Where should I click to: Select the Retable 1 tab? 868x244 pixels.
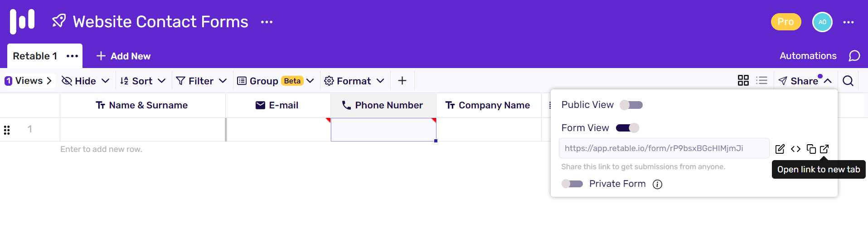pyautogui.click(x=35, y=56)
